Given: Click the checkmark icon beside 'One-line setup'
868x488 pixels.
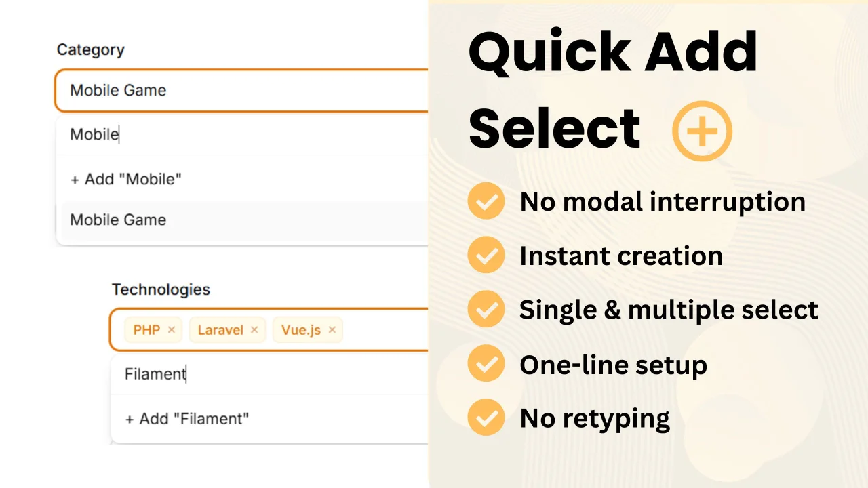Looking at the screenshot, I should click(x=486, y=364).
